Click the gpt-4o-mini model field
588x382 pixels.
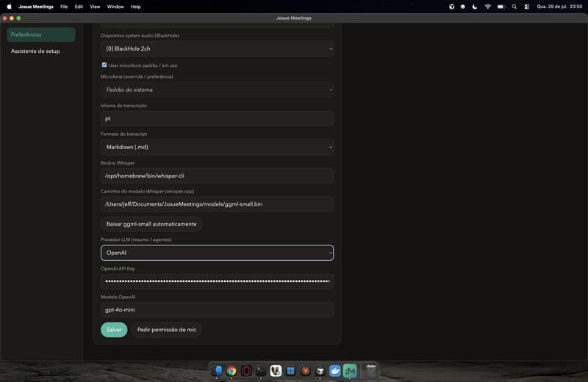[x=217, y=310]
